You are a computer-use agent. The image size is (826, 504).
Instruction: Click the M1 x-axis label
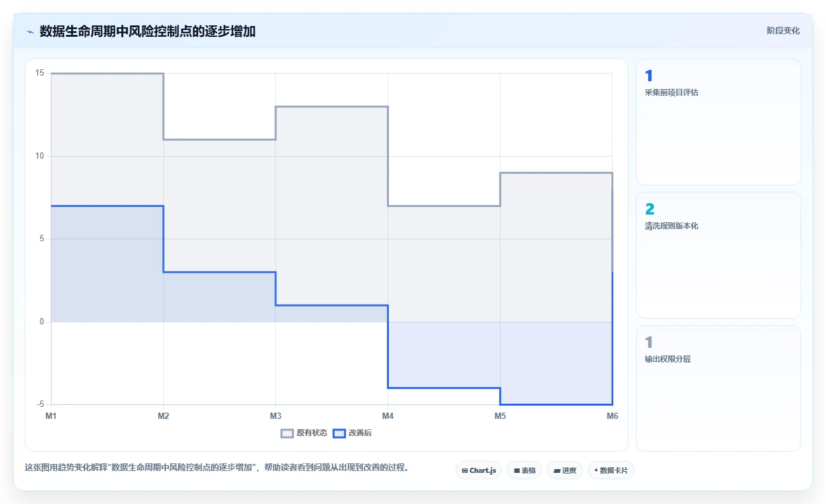[x=51, y=416]
